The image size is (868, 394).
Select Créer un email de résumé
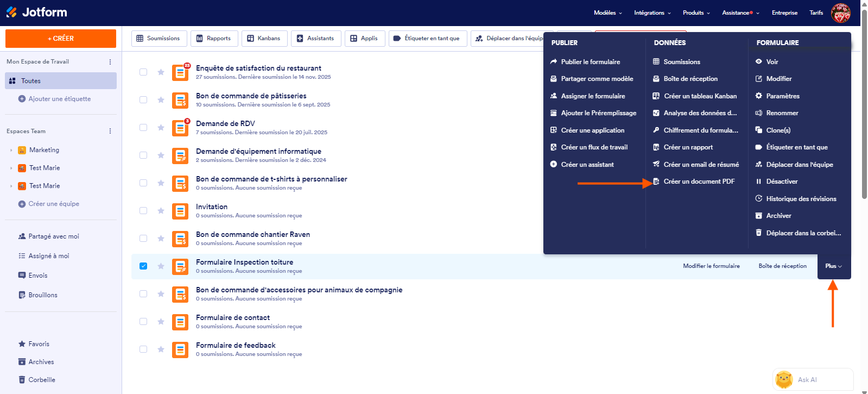click(x=696, y=165)
